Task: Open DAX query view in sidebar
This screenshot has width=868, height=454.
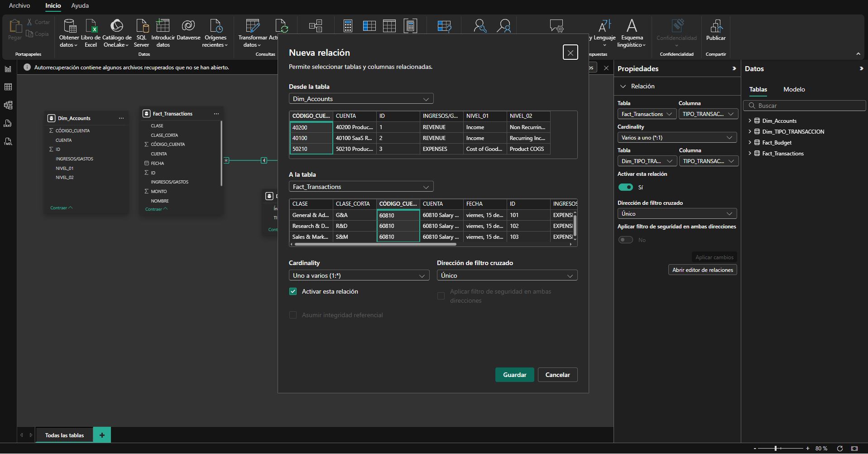Action: (x=8, y=123)
